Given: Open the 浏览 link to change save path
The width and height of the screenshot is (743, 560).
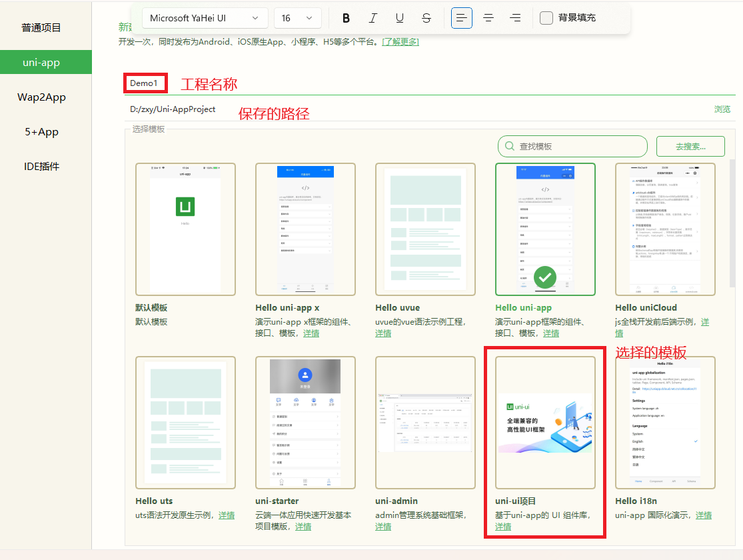Looking at the screenshot, I should (x=722, y=108).
